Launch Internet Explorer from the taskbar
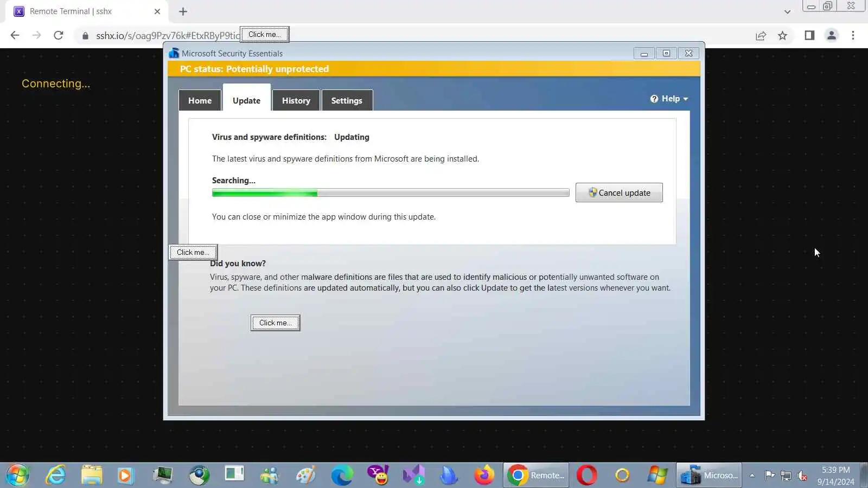 [x=55, y=476]
